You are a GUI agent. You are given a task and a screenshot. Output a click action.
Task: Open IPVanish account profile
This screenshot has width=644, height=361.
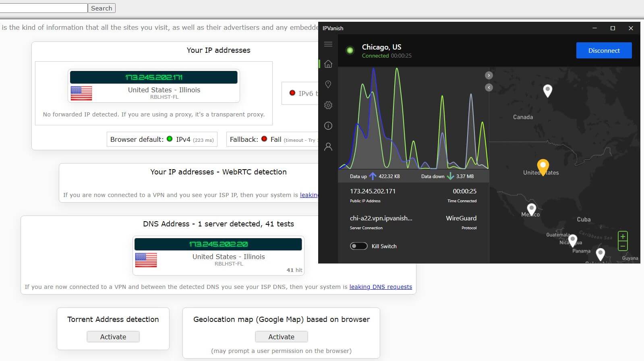pyautogui.click(x=328, y=147)
